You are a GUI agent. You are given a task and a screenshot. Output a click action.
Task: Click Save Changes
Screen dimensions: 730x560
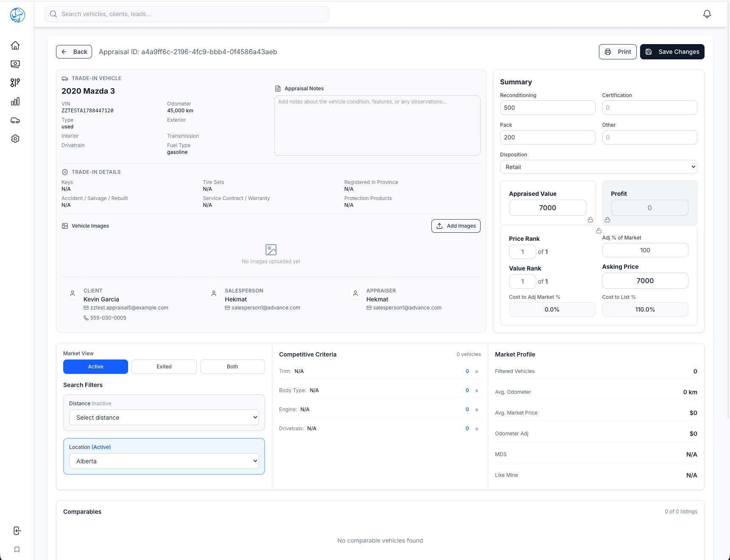672,52
